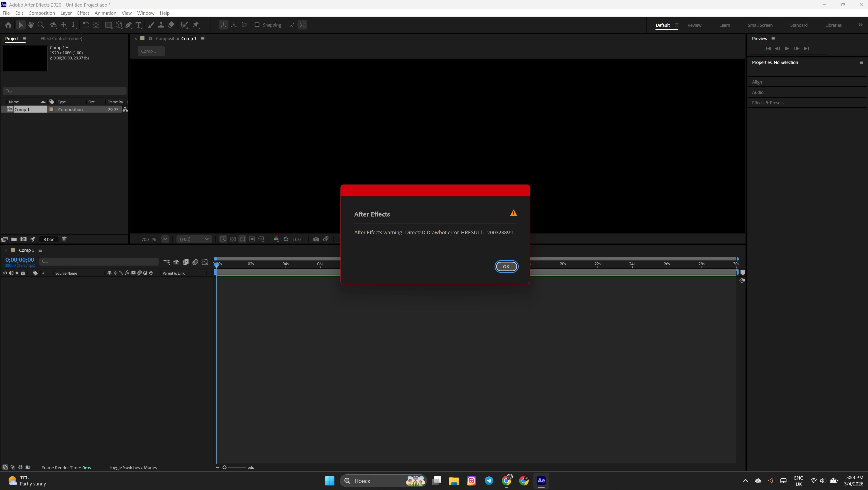Select the Type tool
This screenshot has height=490, width=868.
click(x=138, y=25)
